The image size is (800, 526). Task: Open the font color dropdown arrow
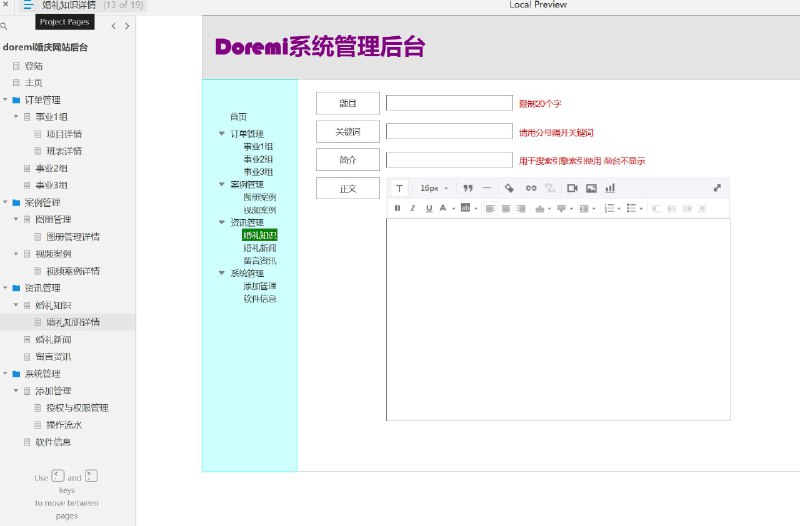click(454, 209)
